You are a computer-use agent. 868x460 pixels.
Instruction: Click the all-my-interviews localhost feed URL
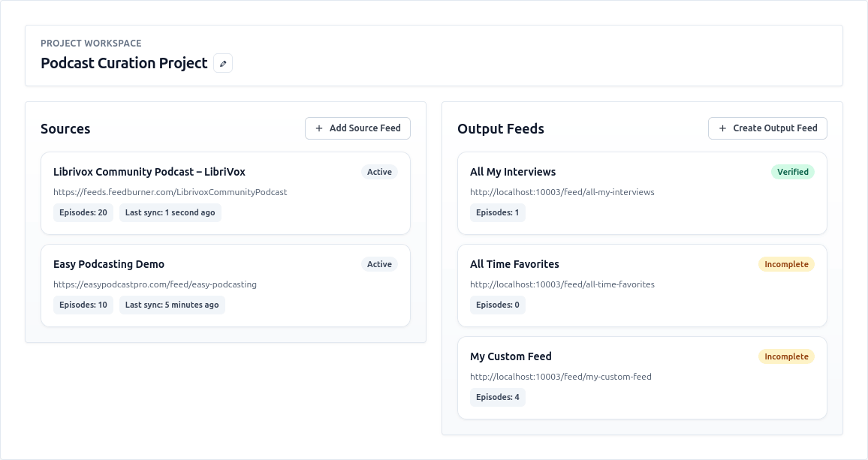point(562,192)
